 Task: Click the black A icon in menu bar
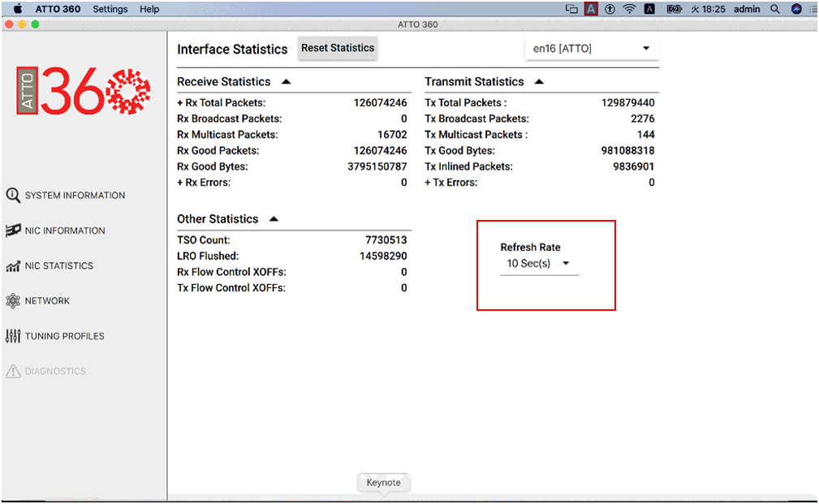(x=649, y=9)
